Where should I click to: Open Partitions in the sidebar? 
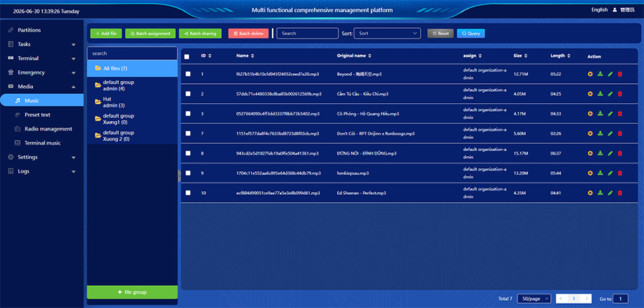pyautogui.click(x=42, y=30)
